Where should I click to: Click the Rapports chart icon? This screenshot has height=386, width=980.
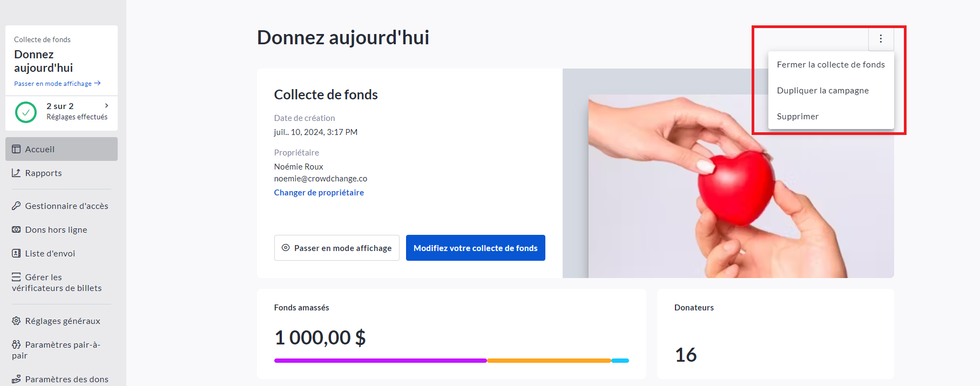(x=16, y=173)
